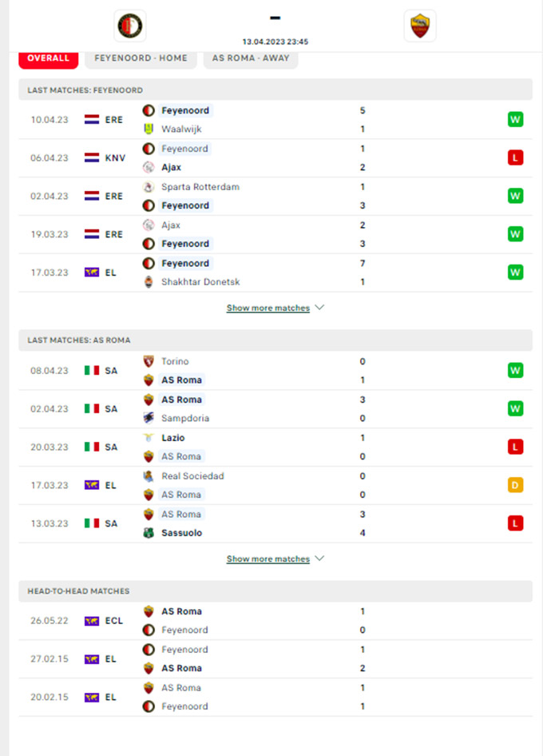
Task: Switch to AS Roma - Away tab
Action: pyautogui.click(x=251, y=59)
